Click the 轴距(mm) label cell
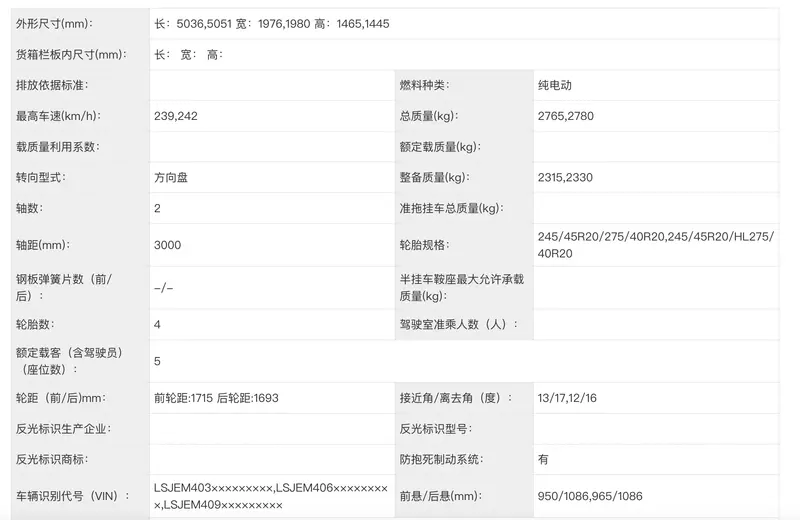The width and height of the screenshot is (800, 520). tap(43, 245)
